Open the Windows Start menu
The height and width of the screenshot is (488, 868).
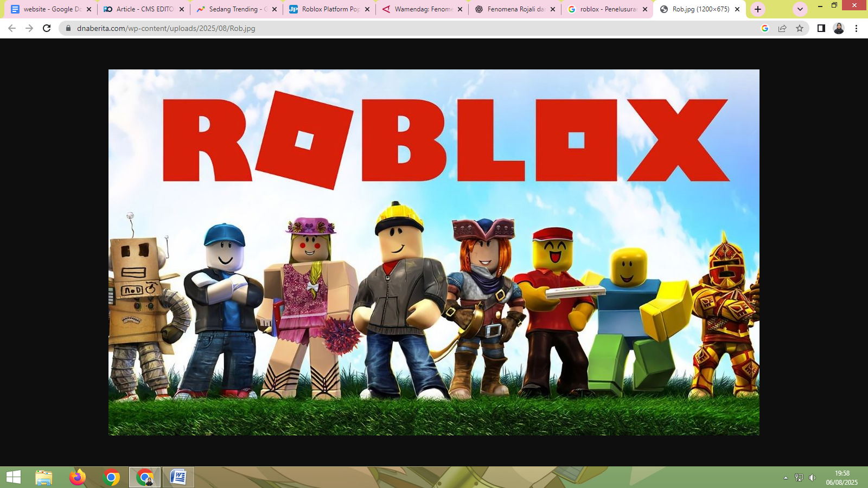click(13, 477)
